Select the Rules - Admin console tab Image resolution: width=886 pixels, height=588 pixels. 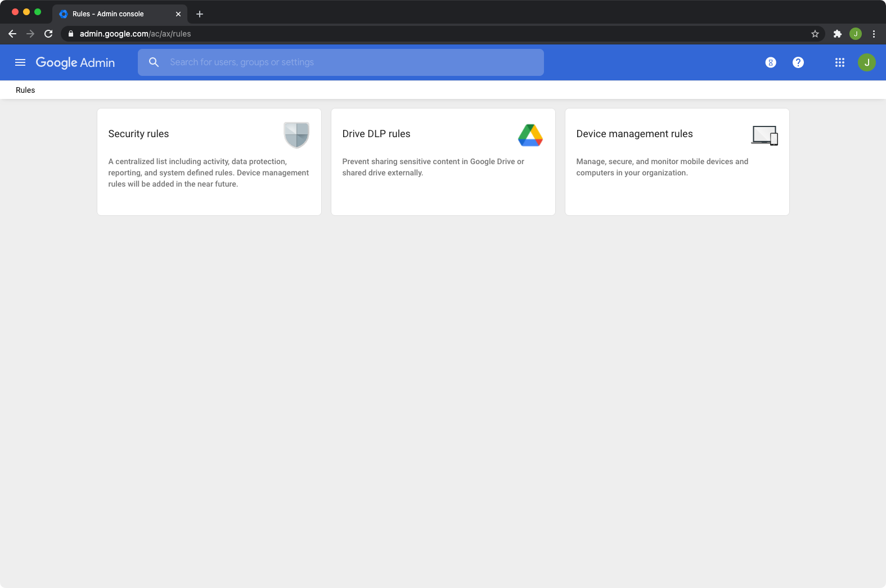pyautogui.click(x=119, y=14)
